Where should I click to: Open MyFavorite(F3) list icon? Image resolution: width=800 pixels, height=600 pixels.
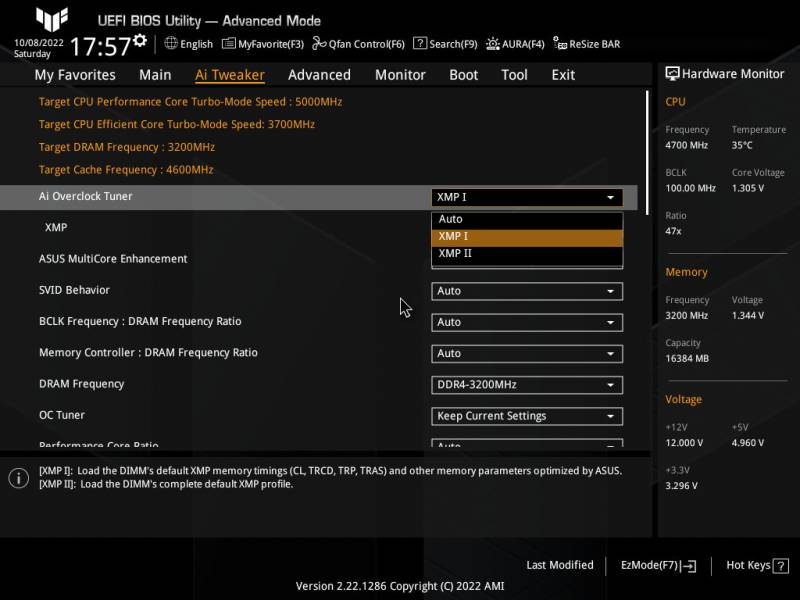click(x=229, y=43)
